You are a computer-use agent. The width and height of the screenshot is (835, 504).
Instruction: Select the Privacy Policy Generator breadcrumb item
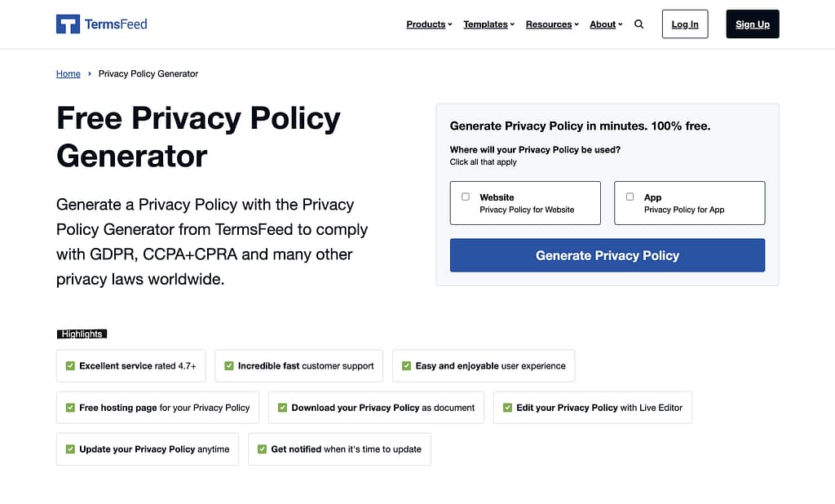tap(148, 73)
